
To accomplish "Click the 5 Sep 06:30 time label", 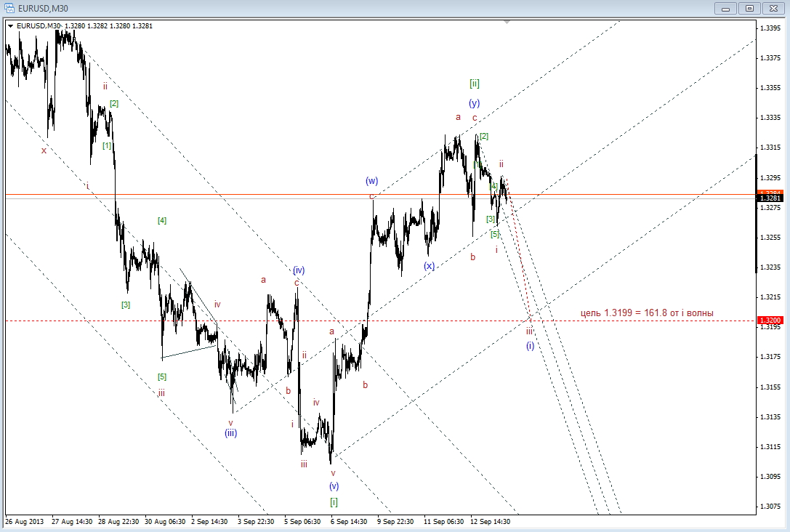I will pos(302,521).
